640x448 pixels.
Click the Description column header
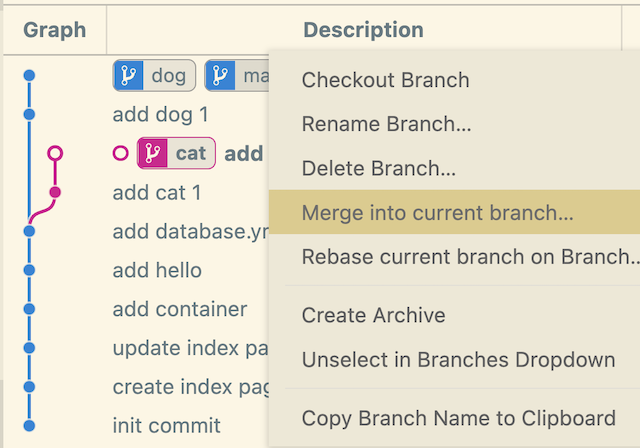coord(363,30)
